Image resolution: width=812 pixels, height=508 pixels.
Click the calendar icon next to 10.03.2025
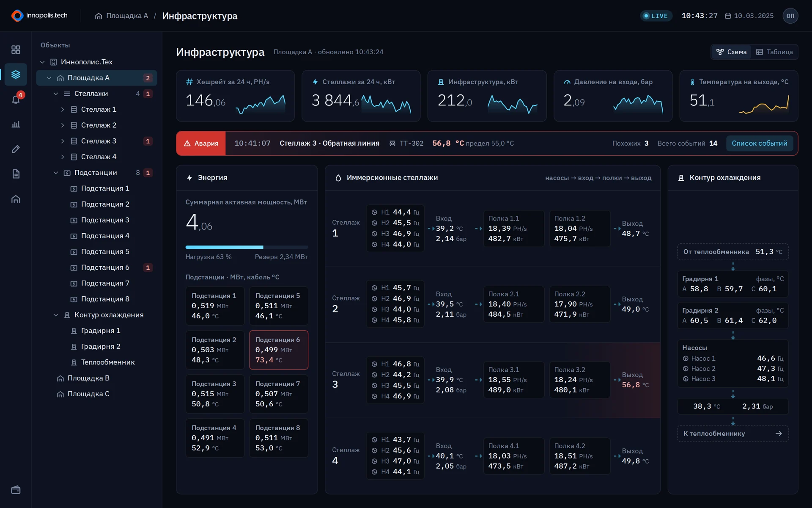[728, 16]
